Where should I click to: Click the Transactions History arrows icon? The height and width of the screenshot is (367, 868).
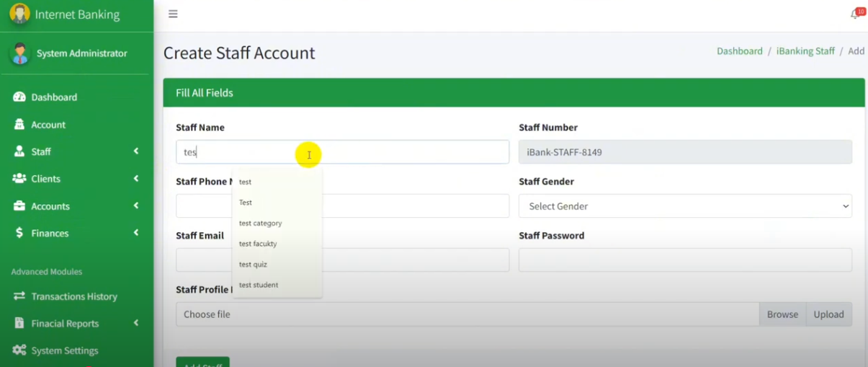click(x=19, y=296)
